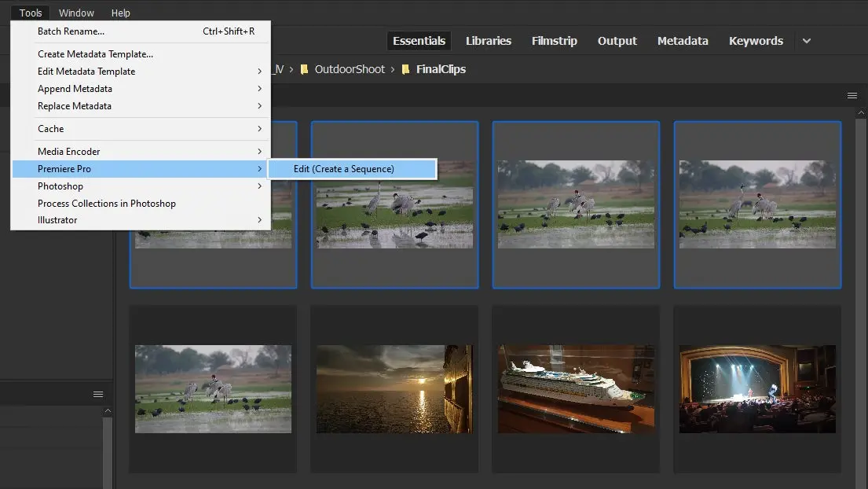Choose Process Collections in Photoshop
This screenshot has width=868, height=489.
pyautogui.click(x=107, y=203)
